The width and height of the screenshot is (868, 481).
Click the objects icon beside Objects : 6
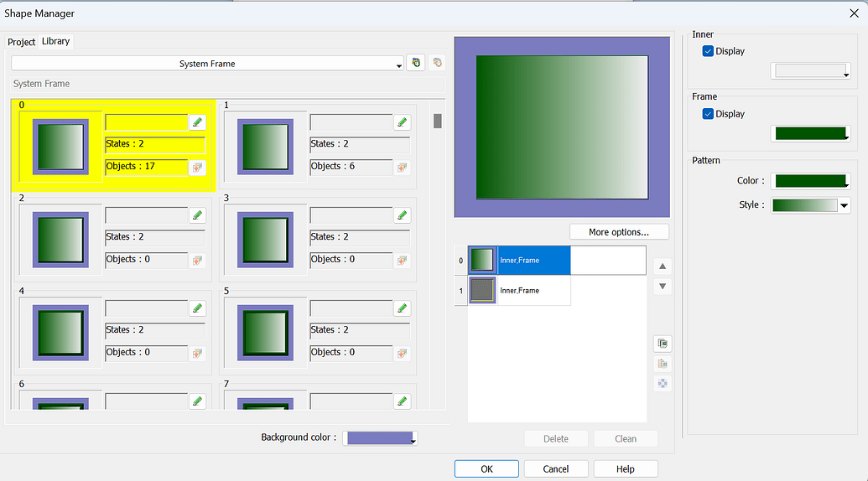pyautogui.click(x=403, y=167)
